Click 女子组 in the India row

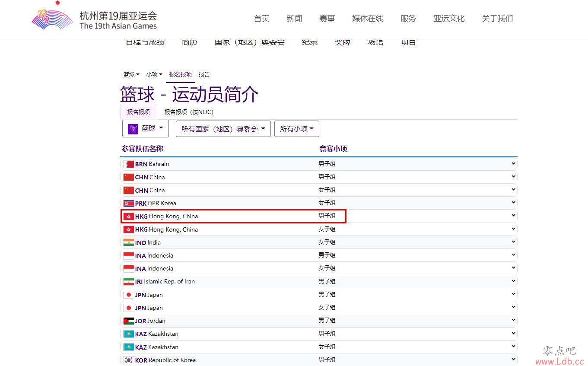(327, 242)
